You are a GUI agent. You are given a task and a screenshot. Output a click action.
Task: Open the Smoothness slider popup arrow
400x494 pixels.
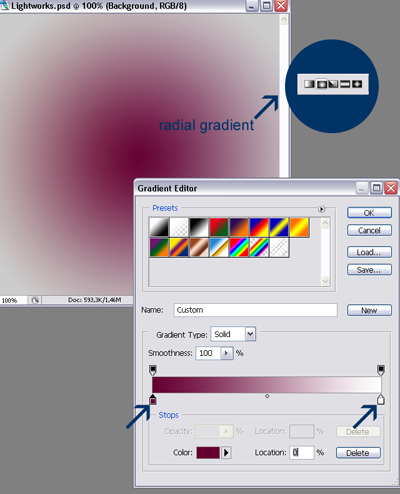[x=227, y=353]
